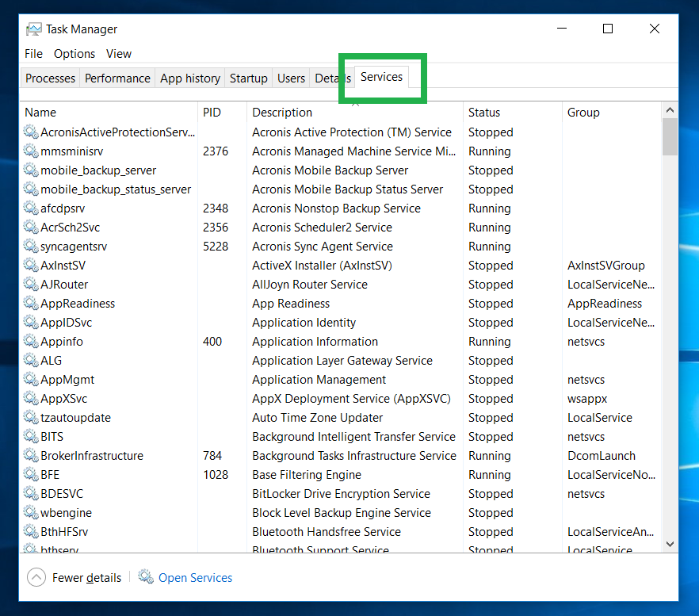Screen dimensions: 699x616
Task: Click the service icon for mobile_backup_server
Action: click(31, 170)
